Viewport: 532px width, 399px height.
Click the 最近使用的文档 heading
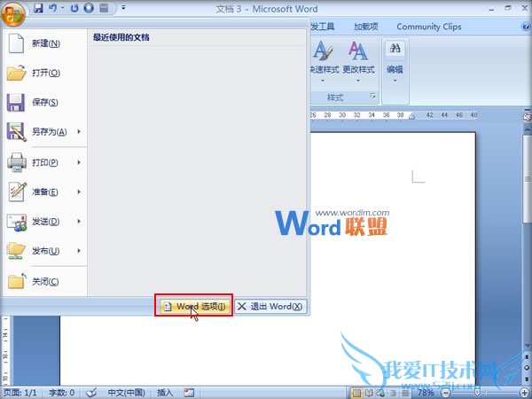pyautogui.click(x=121, y=37)
